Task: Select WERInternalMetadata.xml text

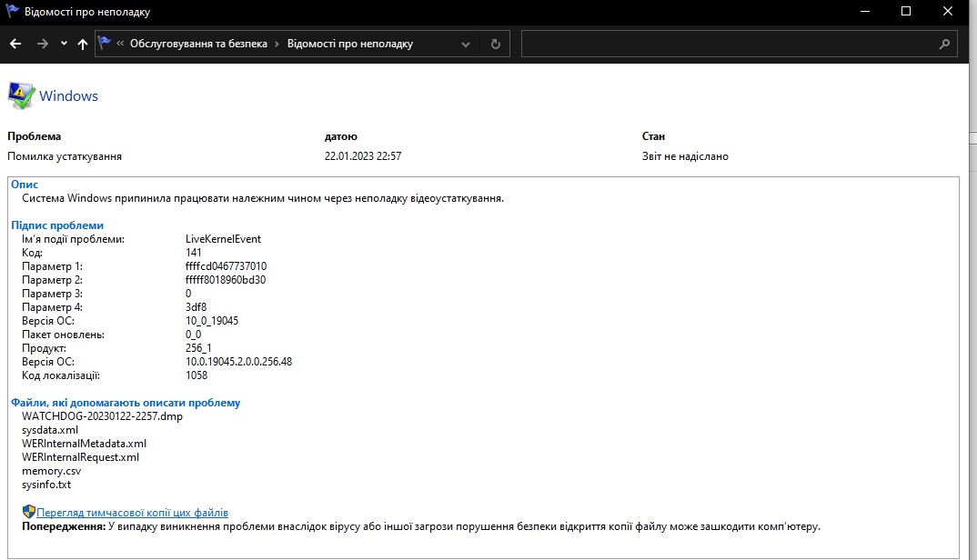Action: click(84, 444)
